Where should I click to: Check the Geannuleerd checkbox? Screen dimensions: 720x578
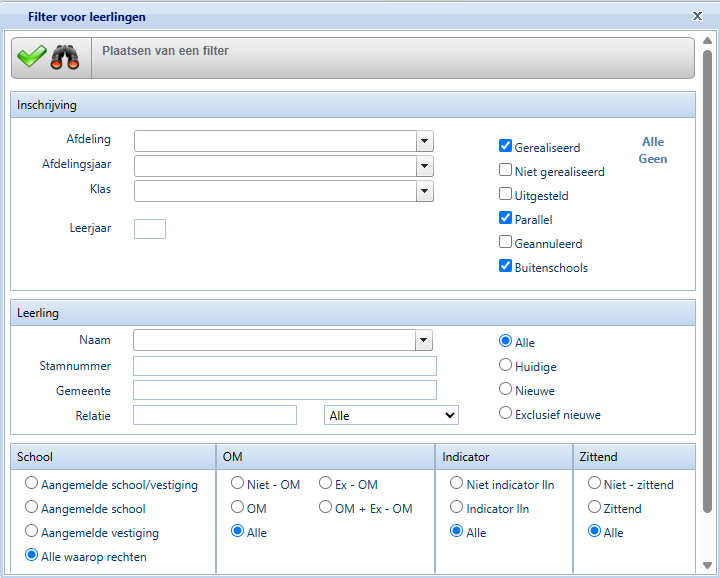(505, 241)
